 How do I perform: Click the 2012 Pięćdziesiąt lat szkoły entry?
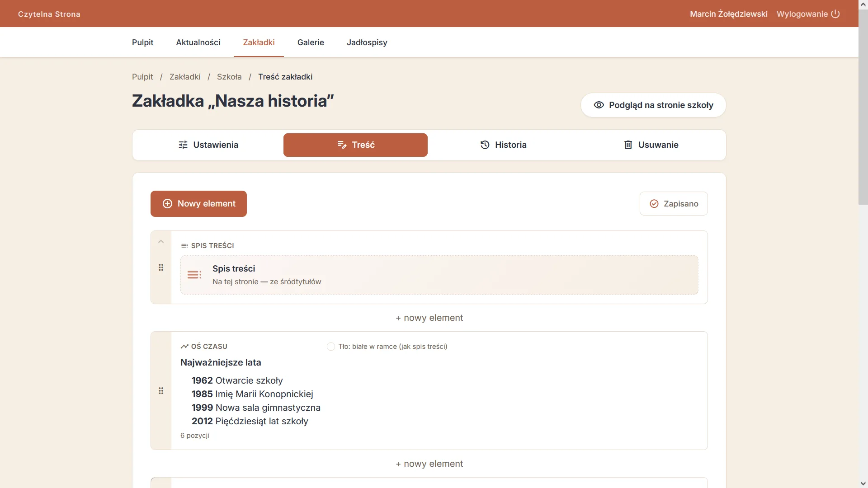250,421
